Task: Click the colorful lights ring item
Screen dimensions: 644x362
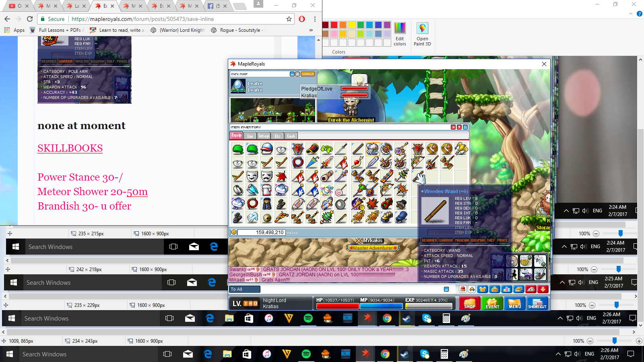Action: 327,190
